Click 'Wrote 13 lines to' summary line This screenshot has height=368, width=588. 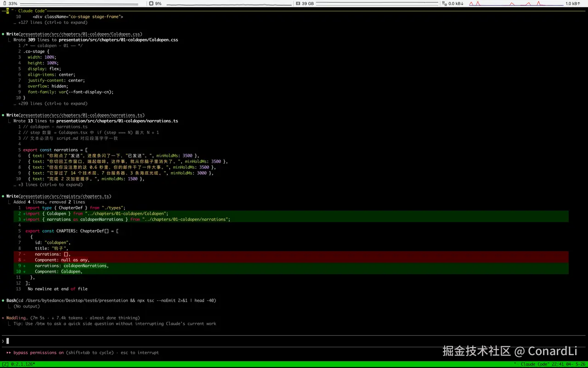tap(96, 121)
